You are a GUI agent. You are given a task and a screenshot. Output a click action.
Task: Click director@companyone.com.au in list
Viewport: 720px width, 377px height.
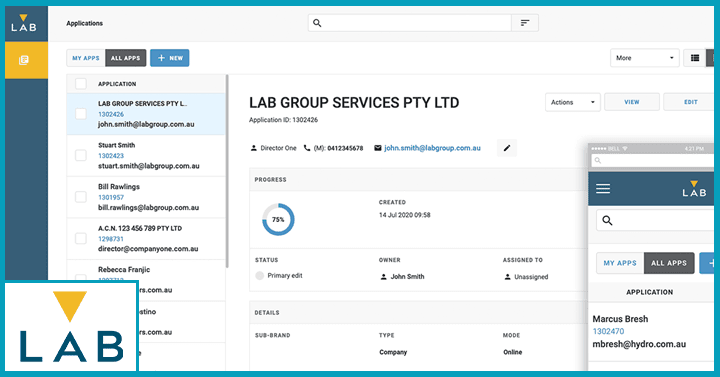click(148, 249)
